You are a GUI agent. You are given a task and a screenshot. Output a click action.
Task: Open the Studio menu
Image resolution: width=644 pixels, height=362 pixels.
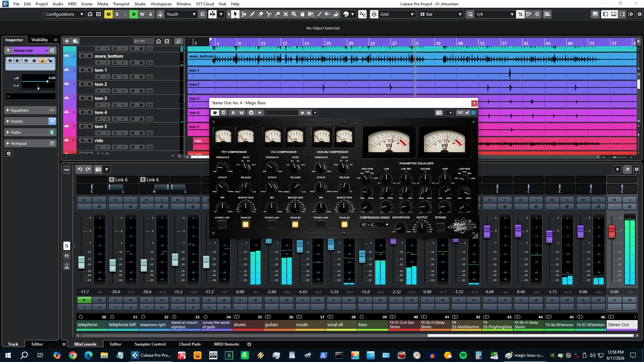pyautogui.click(x=140, y=4)
